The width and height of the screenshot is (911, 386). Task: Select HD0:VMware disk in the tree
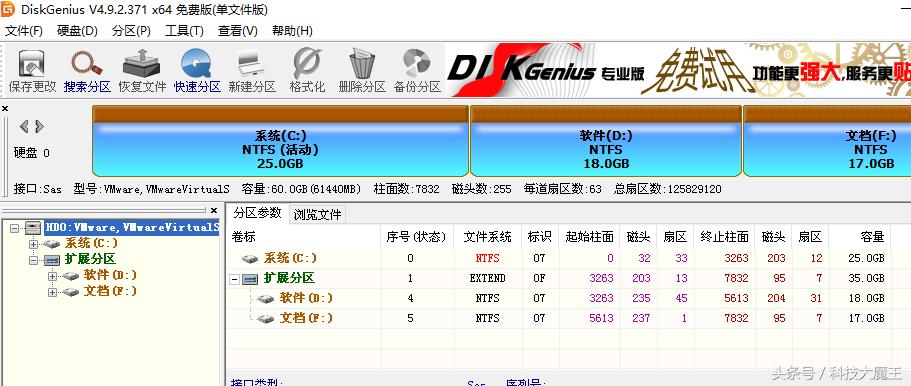(x=132, y=227)
